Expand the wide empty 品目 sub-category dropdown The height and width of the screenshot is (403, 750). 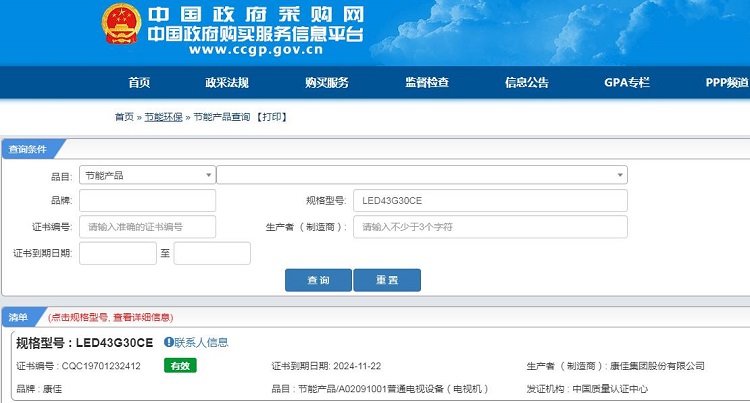(422, 175)
